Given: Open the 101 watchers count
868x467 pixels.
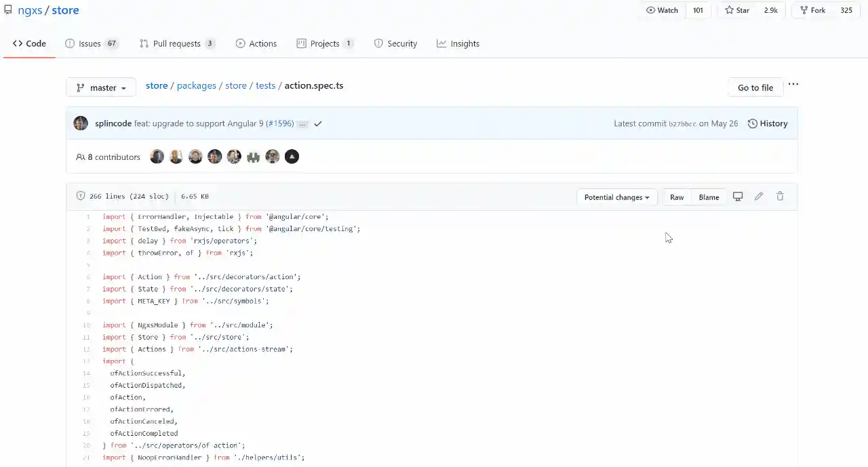Looking at the screenshot, I should (698, 10).
